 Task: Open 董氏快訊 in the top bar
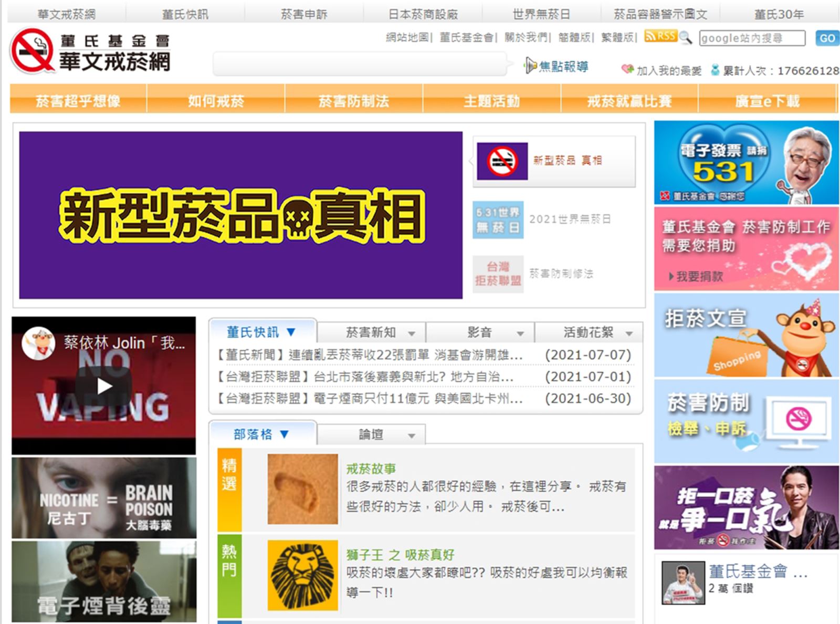(x=185, y=14)
